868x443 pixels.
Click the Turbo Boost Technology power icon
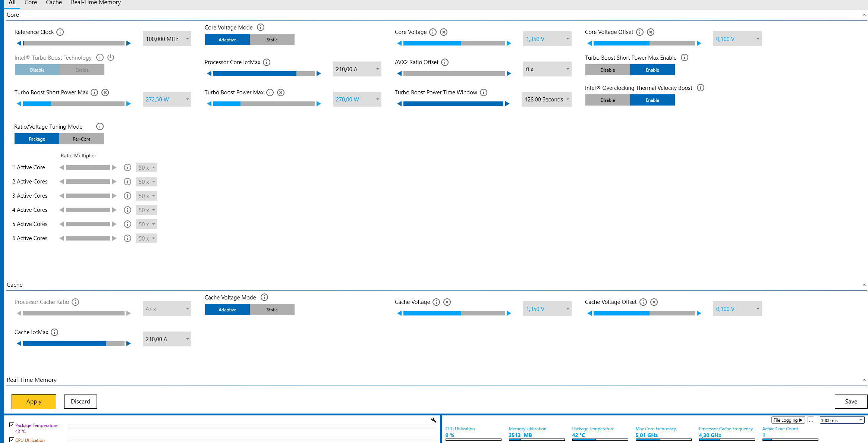(111, 57)
